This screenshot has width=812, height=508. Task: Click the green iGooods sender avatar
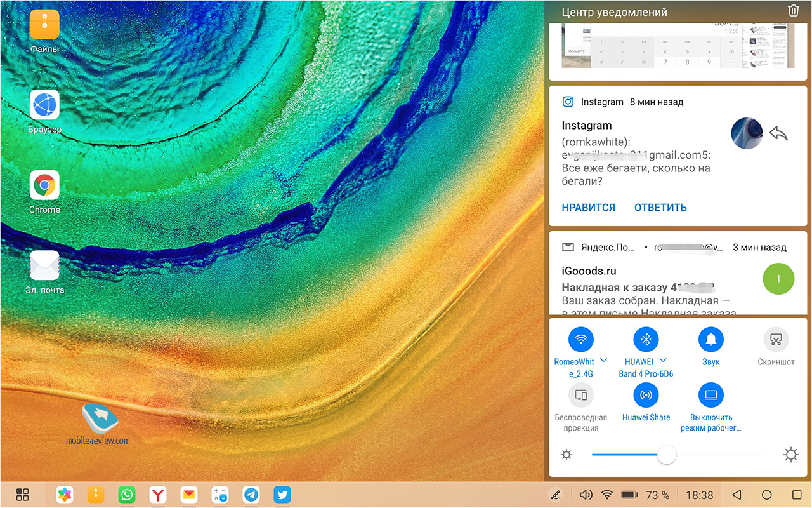click(778, 279)
